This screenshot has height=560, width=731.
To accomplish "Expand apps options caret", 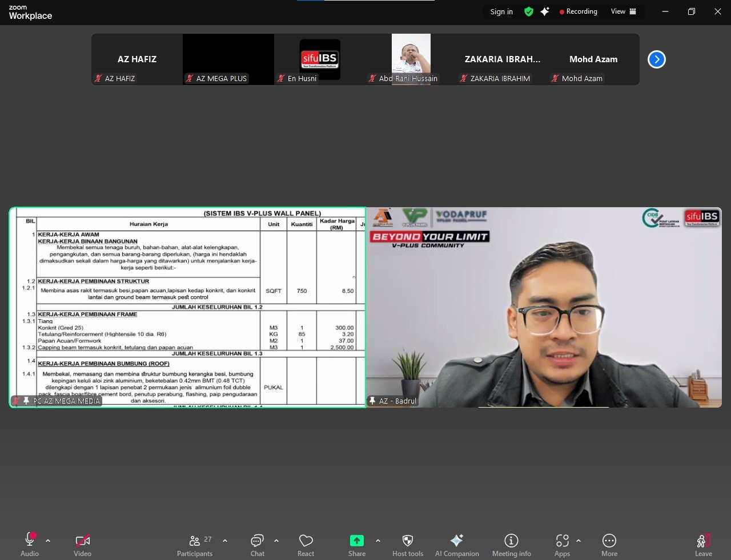I will [579, 541].
